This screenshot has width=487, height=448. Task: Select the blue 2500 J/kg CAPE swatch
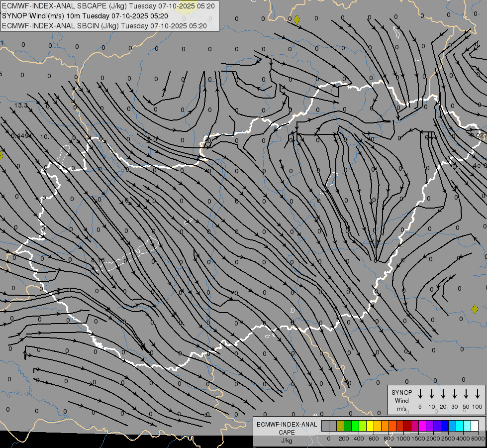point(445,426)
